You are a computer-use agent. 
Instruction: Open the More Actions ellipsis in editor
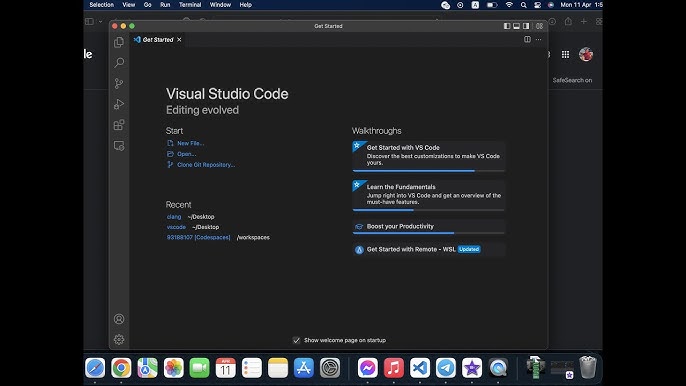(539, 39)
